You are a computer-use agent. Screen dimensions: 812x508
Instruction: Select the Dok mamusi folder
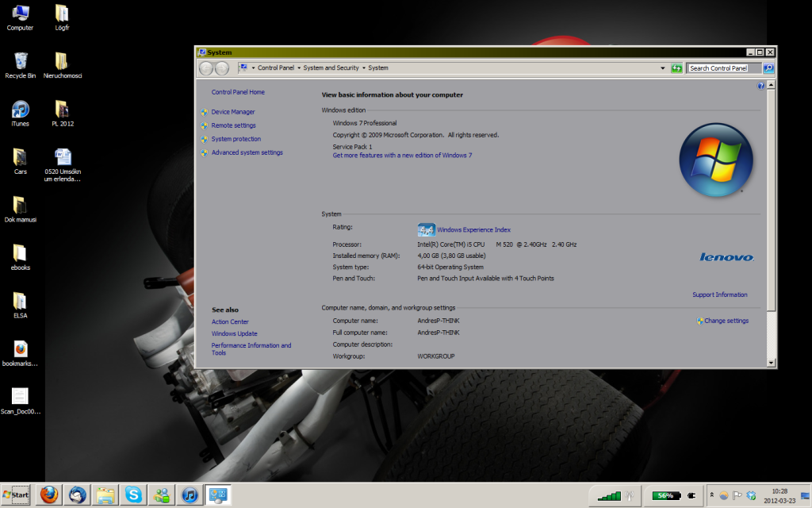[x=20, y=210]
